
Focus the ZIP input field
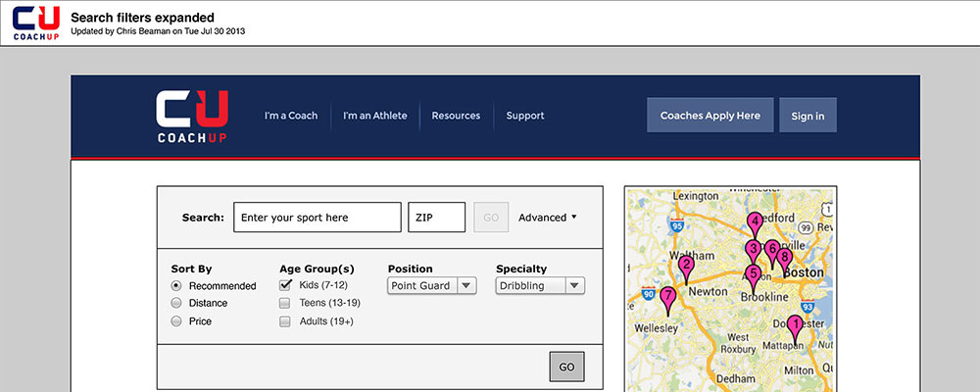tap(437, 218)
